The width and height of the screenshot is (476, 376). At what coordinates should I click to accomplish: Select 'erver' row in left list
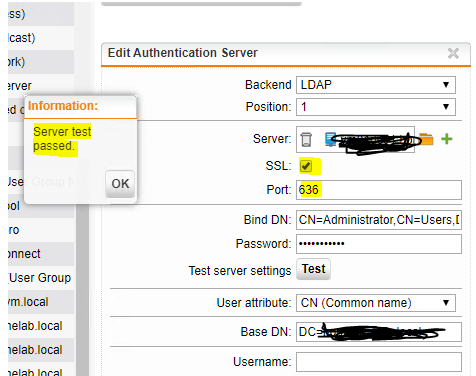[41, 86]
